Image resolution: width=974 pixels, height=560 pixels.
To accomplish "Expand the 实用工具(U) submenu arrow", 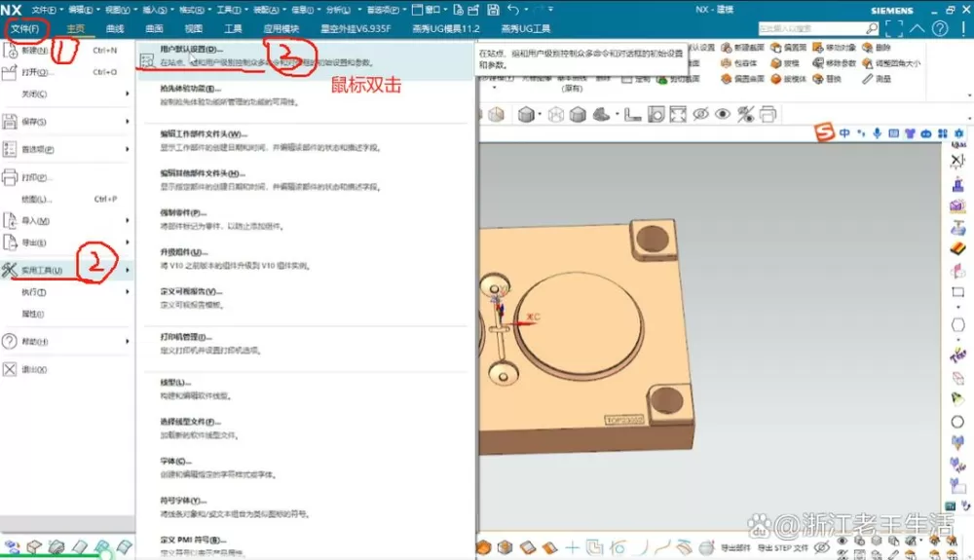I will click(x=128, y=270).
